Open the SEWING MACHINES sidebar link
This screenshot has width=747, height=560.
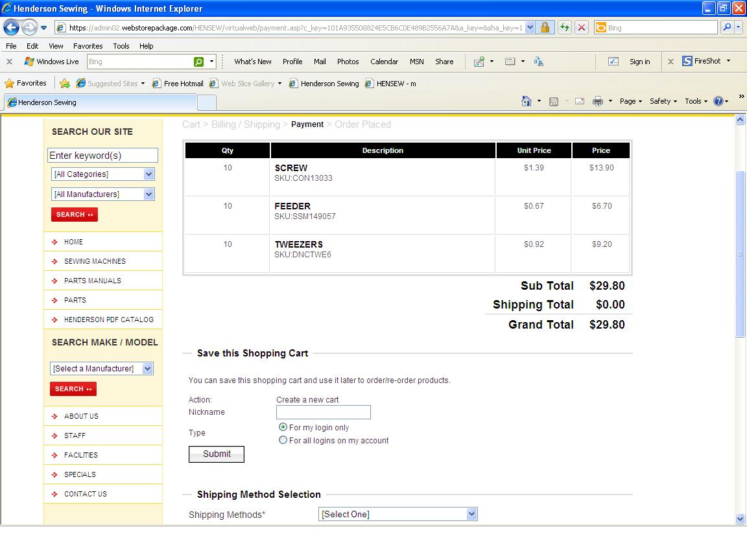click(x=95, y=261)
